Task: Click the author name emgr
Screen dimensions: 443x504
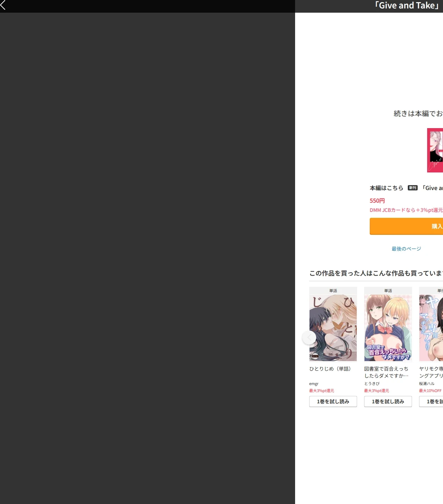Action: tap(314, 384)
